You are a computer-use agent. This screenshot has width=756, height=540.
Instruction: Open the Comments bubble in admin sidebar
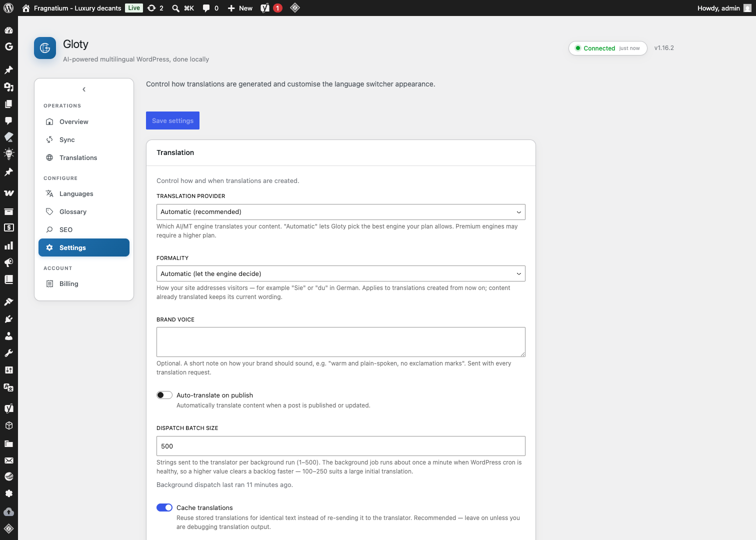pos(8,120)
